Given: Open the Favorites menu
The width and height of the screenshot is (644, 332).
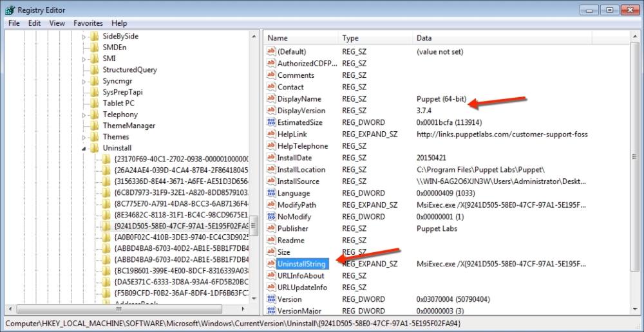Looking at the screenshot, I should pos(88,23).
